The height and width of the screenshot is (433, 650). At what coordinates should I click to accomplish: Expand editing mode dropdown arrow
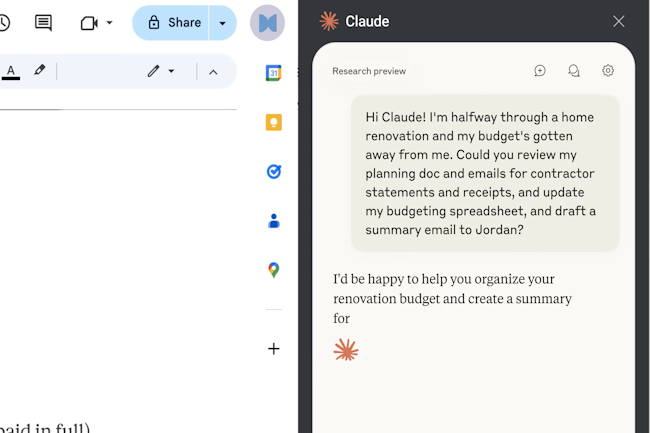click(x=171, y=71)
